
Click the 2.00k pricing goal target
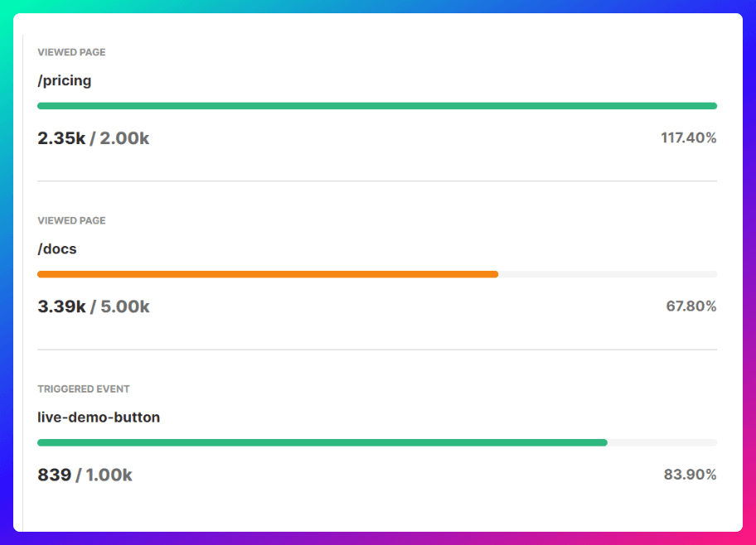click(x=124, y=138)
